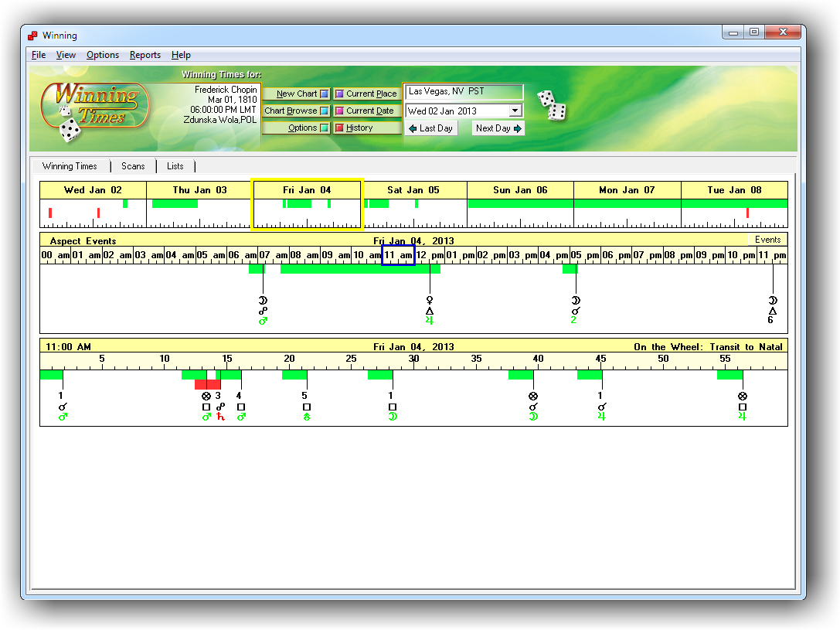Select the Thu Jan 03 day column
The image size is (840, 630).
tap(199, 205)
